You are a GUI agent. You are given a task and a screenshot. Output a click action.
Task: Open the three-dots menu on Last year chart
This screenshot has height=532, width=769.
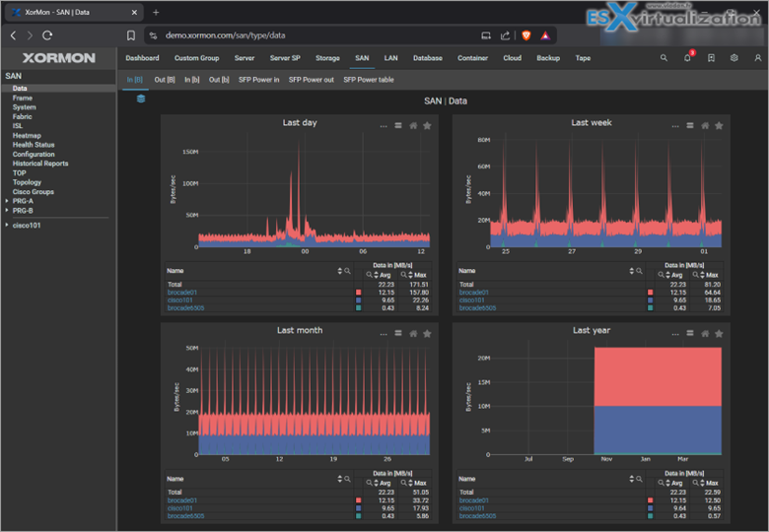coord(675,334)
